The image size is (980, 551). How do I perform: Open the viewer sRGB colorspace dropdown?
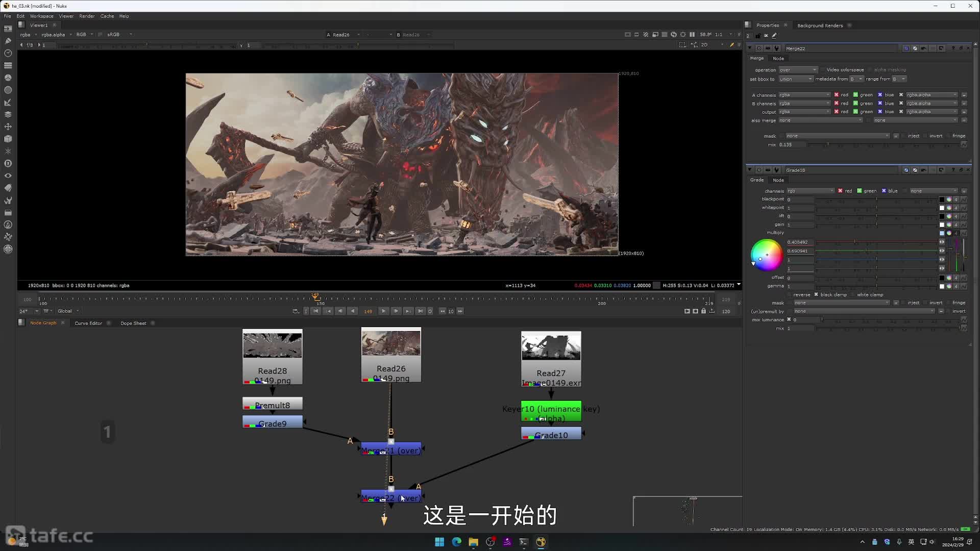(120, 35)
